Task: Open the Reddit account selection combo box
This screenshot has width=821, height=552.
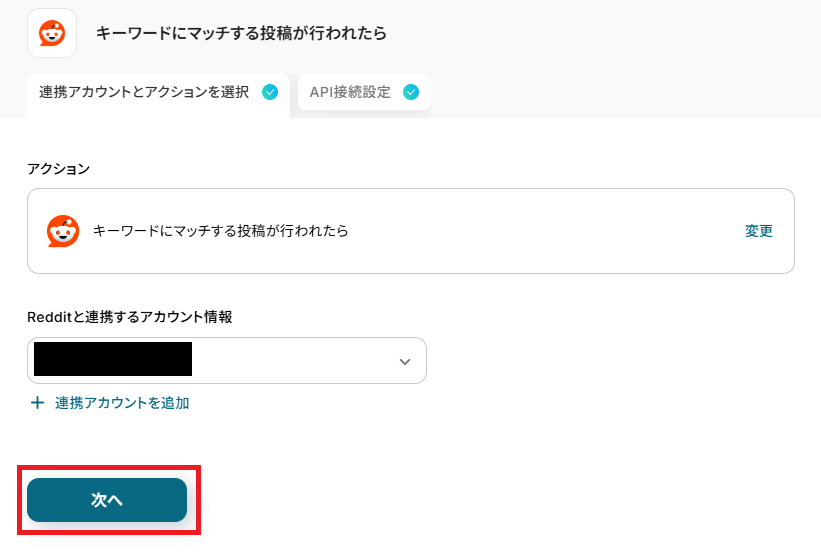Action: coord(227,360)
